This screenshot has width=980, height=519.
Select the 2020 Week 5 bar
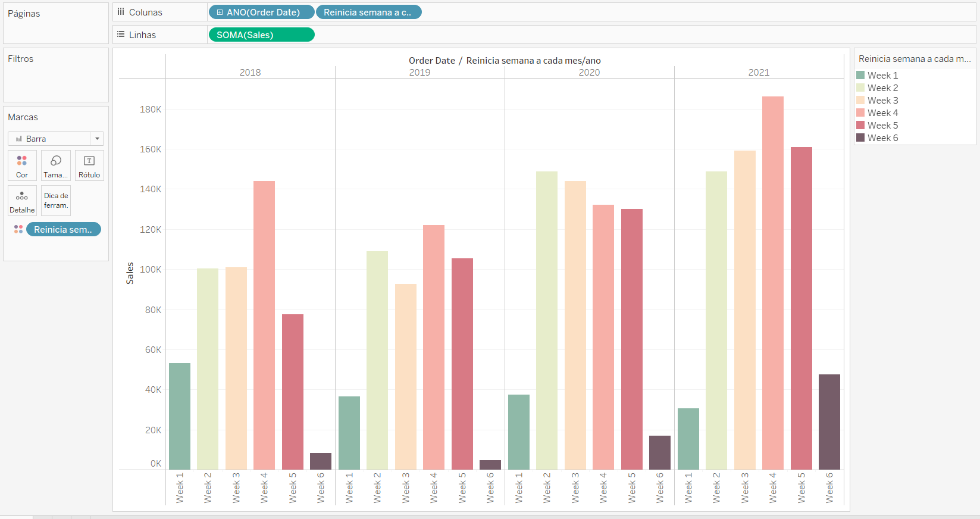coord(632,339)
